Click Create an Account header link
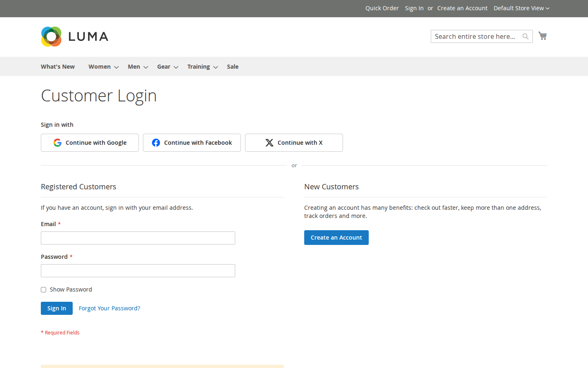This screenshot has height=368, width=588. [462, 8]
